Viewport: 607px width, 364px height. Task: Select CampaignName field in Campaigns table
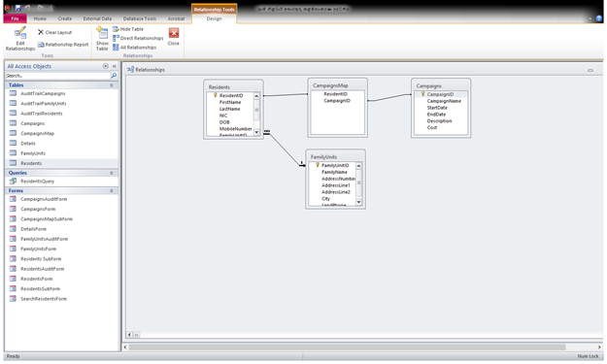click(x=444, y=101)
